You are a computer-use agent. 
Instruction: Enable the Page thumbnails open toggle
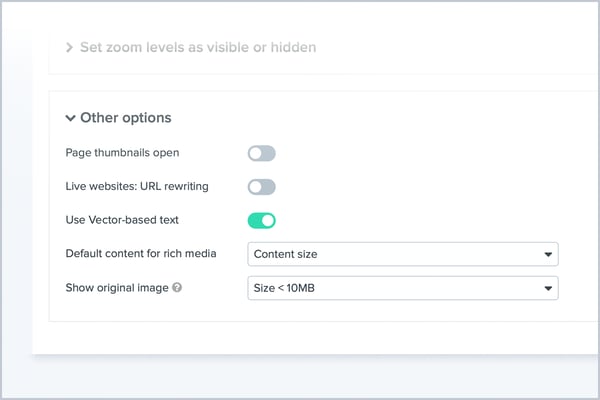261,153
